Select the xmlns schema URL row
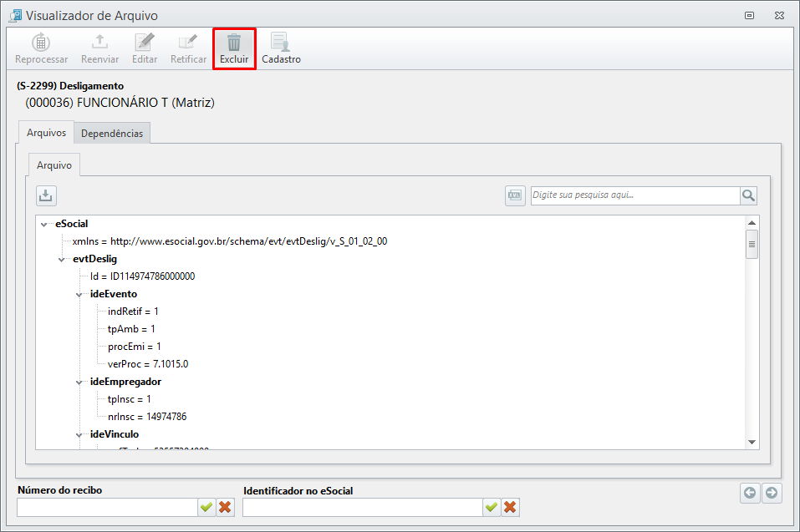 [230, 241]
